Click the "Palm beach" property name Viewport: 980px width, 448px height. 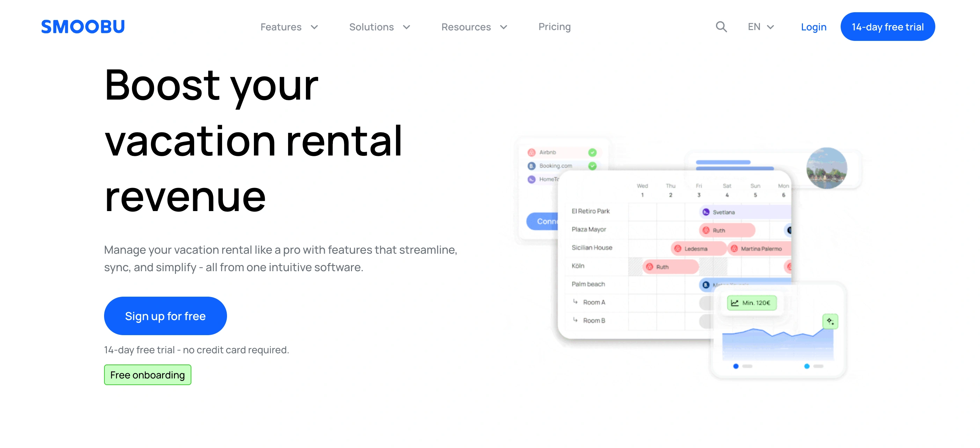pyautogui.click(x=588, y=284)
